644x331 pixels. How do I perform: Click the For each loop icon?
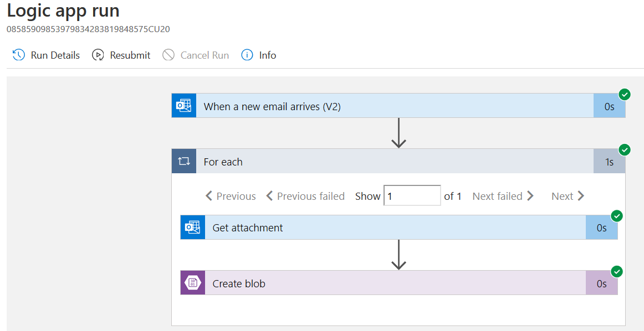coord(184,162)
